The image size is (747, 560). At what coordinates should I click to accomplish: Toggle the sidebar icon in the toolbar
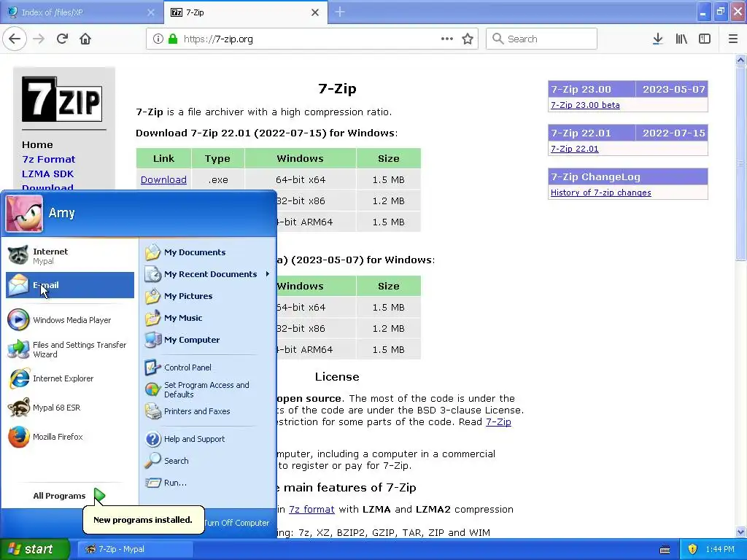coord(705,39)
